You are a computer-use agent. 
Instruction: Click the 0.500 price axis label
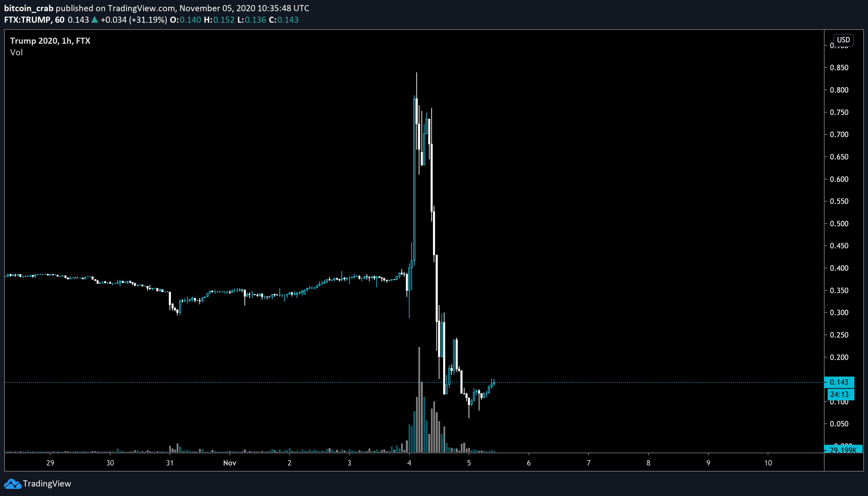pyautogui.click(x=839, y=224)
